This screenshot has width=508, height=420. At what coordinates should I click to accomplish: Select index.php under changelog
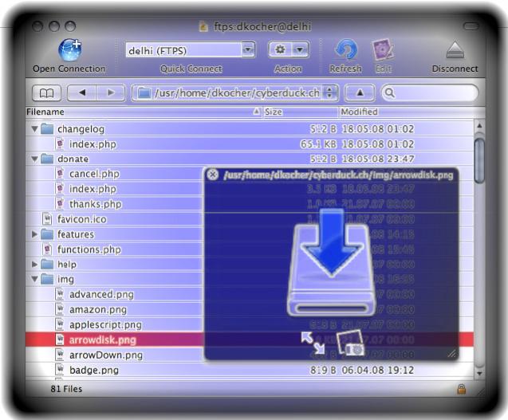[x=93, y=144]
